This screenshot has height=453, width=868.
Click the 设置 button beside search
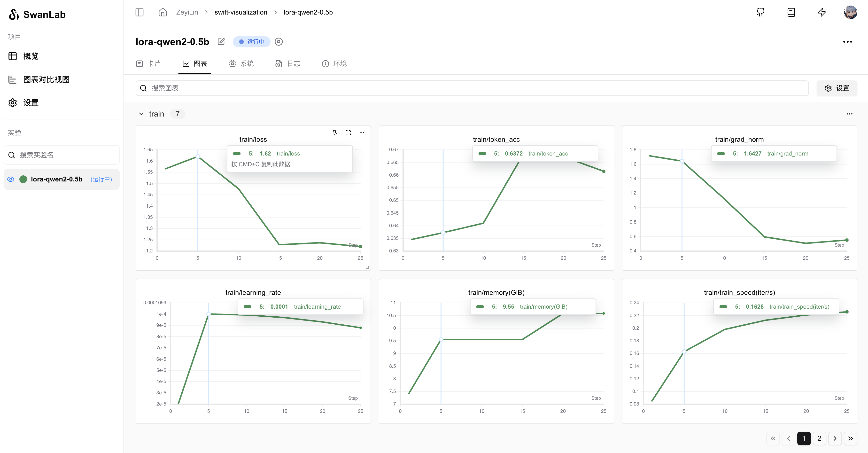click(x=837, y=88)
